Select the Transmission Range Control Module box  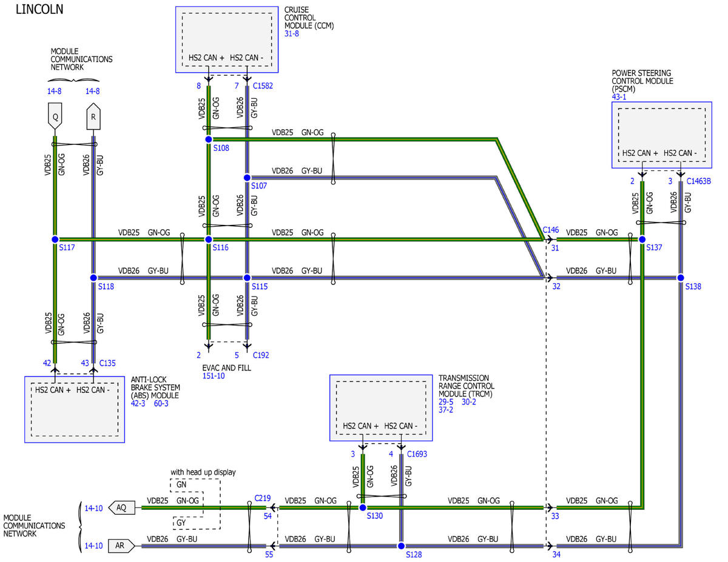tap(382, 408)
